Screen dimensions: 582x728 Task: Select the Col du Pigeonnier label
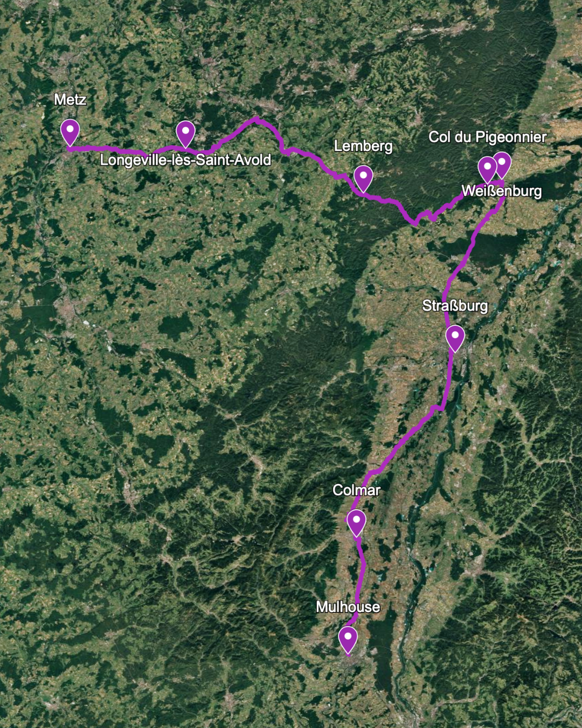pos(487,137)
